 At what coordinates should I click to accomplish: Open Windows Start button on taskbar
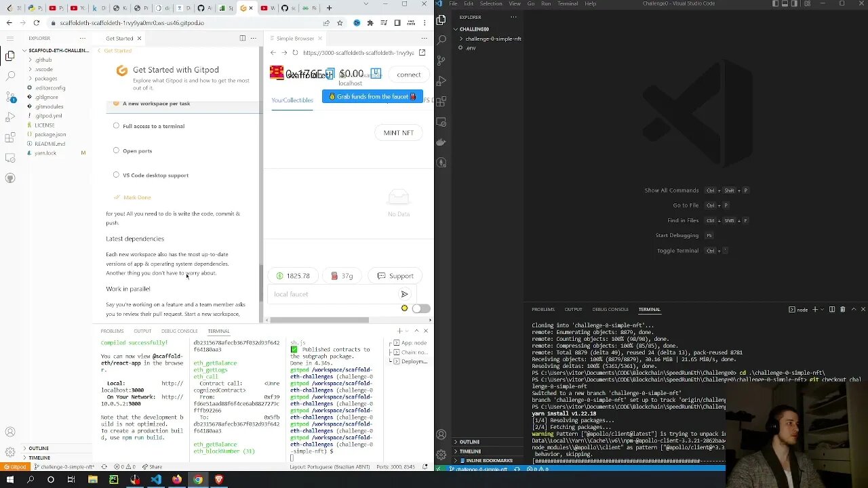click(10, 480)
